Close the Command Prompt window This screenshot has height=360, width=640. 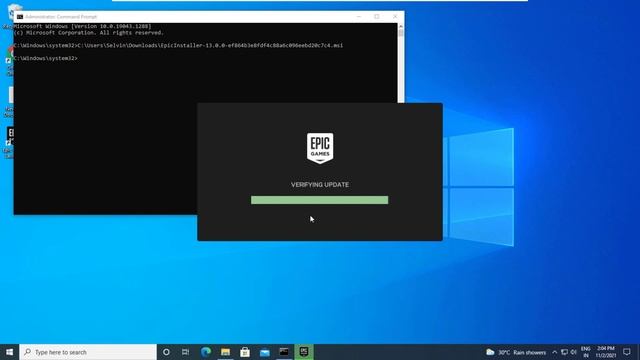click(x=395, y=17)
